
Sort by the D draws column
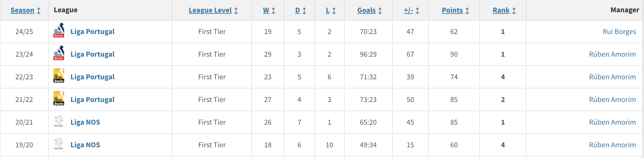pos(301,10)
